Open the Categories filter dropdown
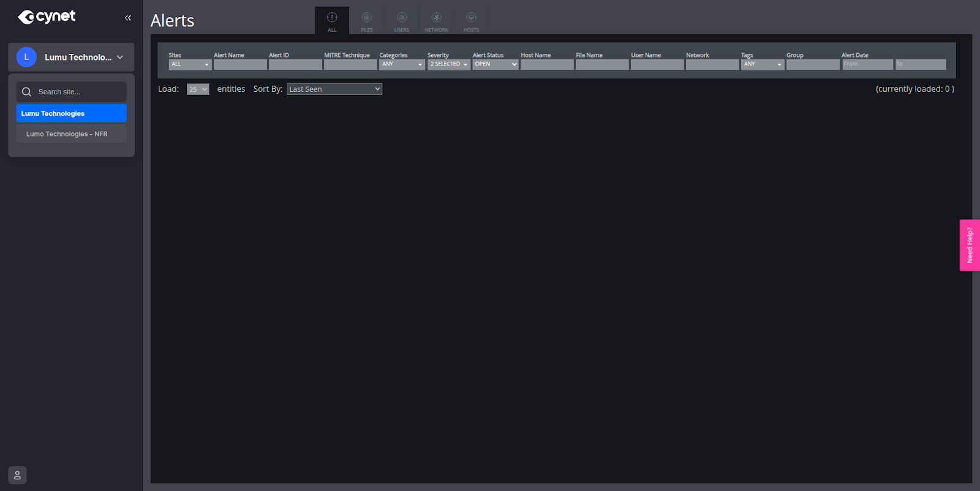This screenshot has height=491, width=980. 402,64
